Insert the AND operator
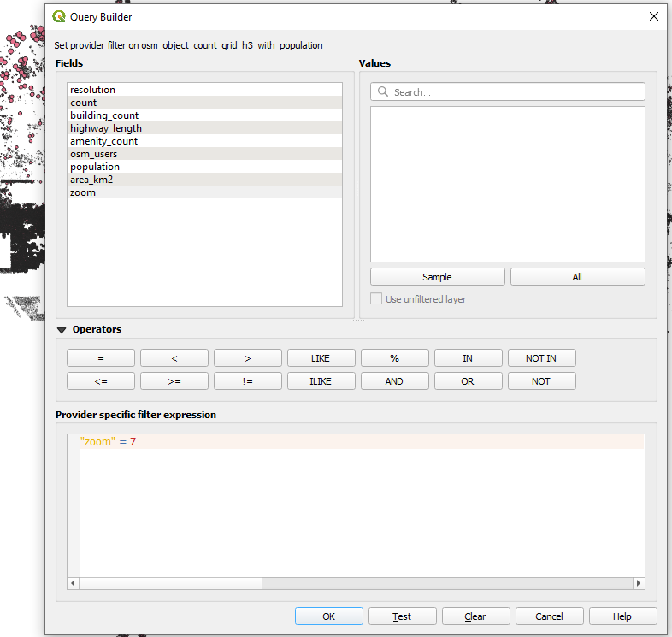Screen dimensions: 672x637 click(x=395, y=381)
